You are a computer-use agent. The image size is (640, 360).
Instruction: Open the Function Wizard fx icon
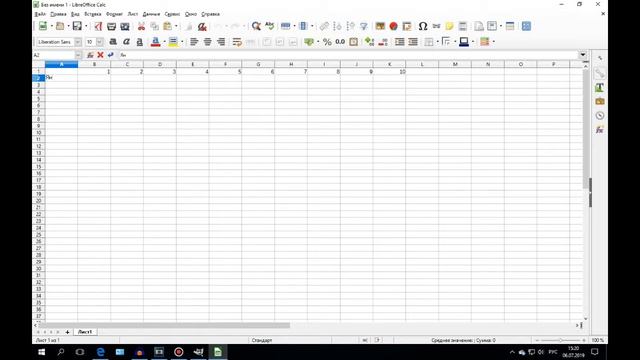pos(90,55)
